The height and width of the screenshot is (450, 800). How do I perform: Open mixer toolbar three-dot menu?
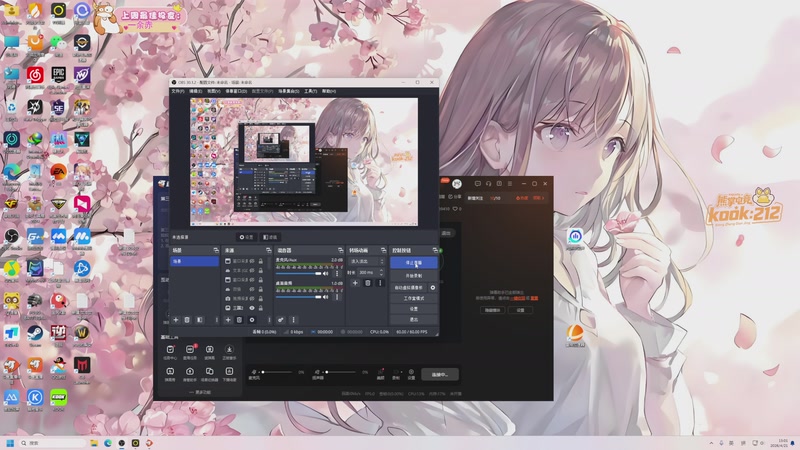click(x=293, y=320)
